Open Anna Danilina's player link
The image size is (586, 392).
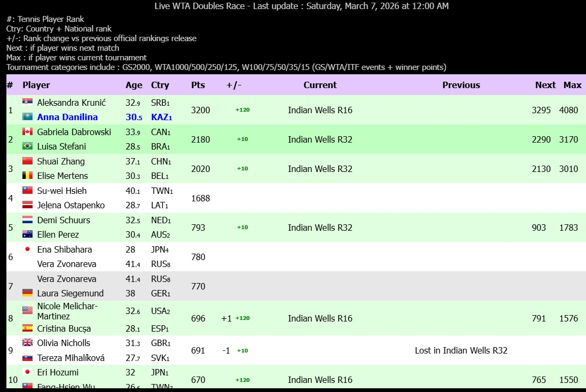67,117
